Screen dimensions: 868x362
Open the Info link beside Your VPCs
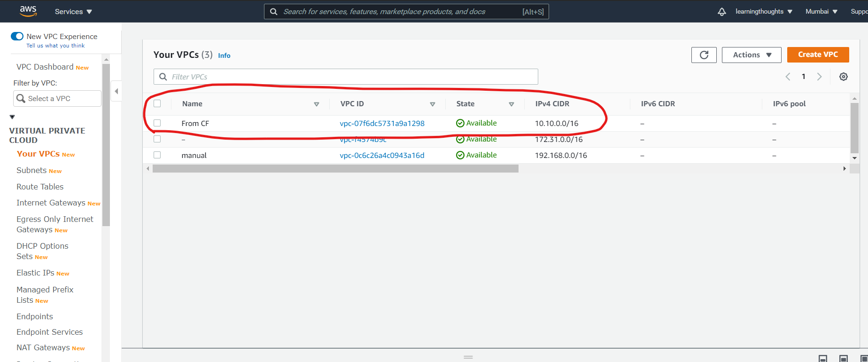(224, 55)
